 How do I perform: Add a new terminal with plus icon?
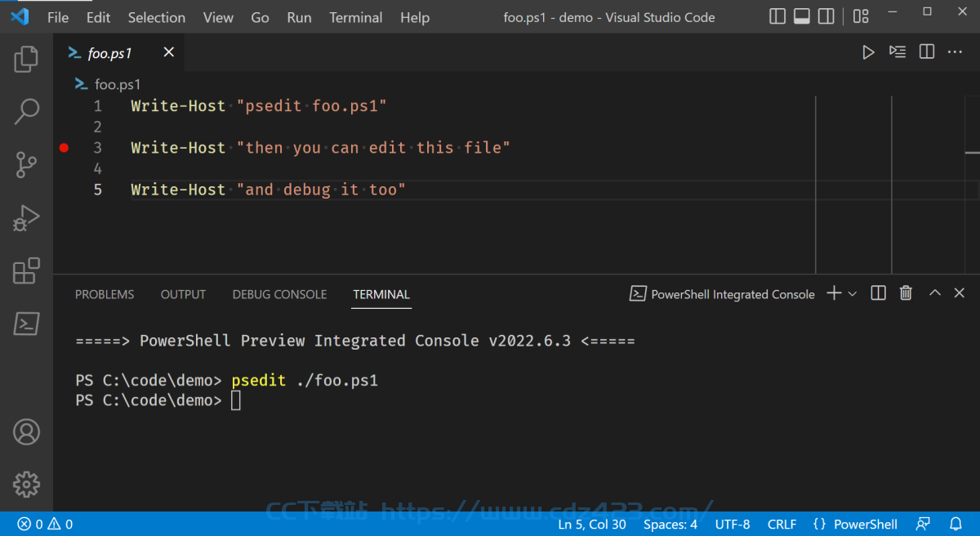[x=834, y=293]
